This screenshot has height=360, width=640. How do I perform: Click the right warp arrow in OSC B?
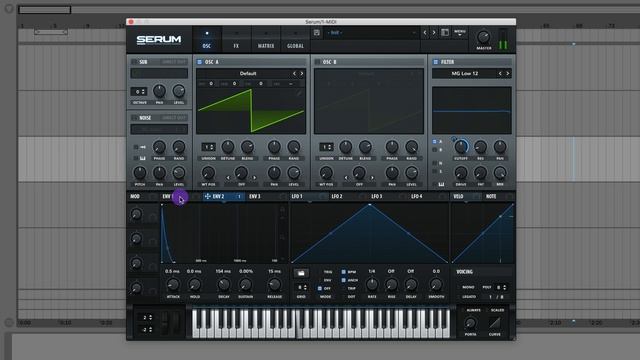pyautogui.click(x=372, y=178)
